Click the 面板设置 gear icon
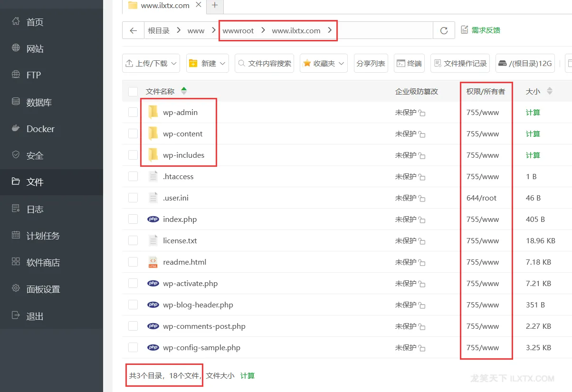Image resolution: width=572 pixels, height=392 pixels. (16, 288)
